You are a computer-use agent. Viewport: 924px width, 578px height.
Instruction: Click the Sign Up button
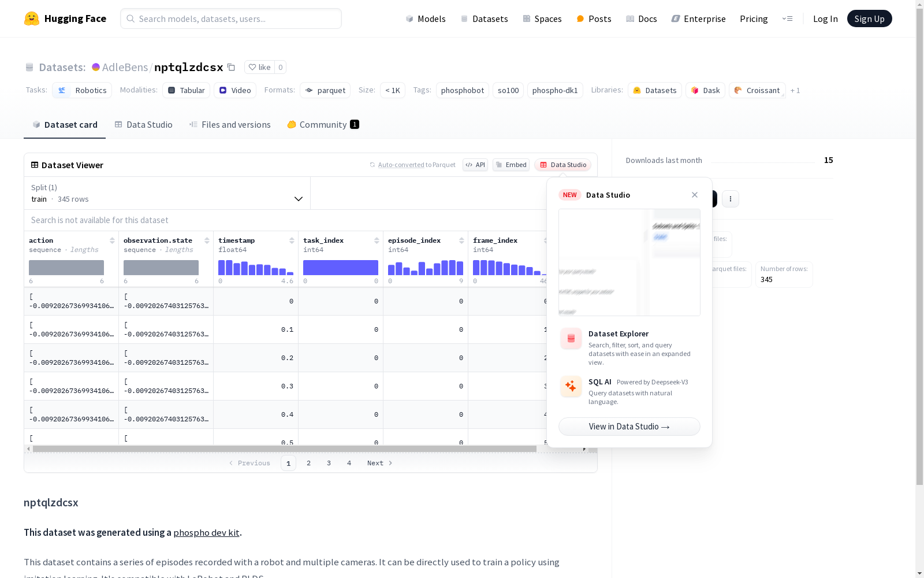(869, 18)
